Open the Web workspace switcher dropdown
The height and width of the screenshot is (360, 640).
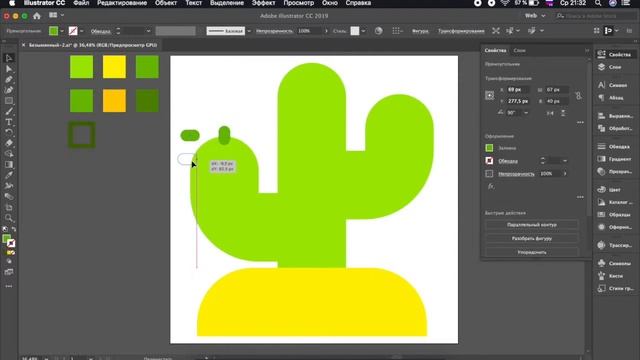535,16
